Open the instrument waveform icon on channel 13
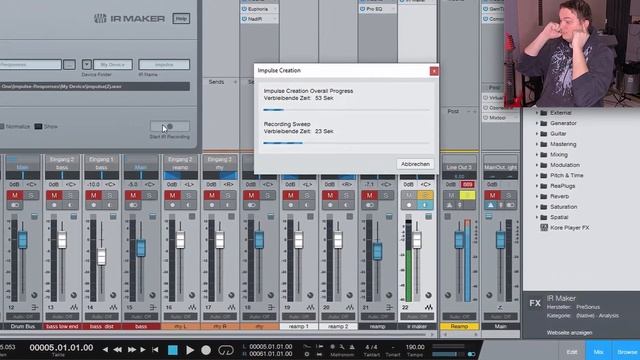 point(74,307)
